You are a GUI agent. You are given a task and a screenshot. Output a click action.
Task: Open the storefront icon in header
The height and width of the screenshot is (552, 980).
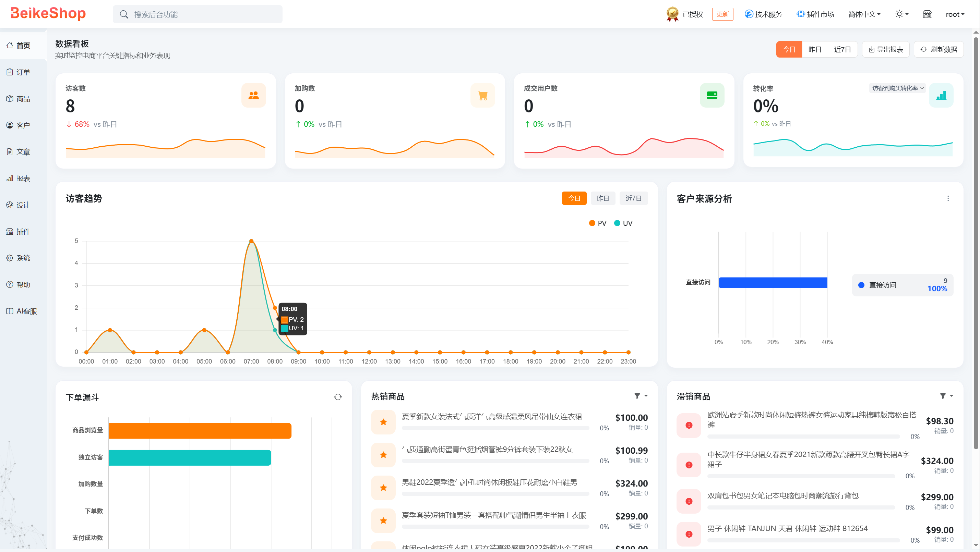(x=927, y=14)
